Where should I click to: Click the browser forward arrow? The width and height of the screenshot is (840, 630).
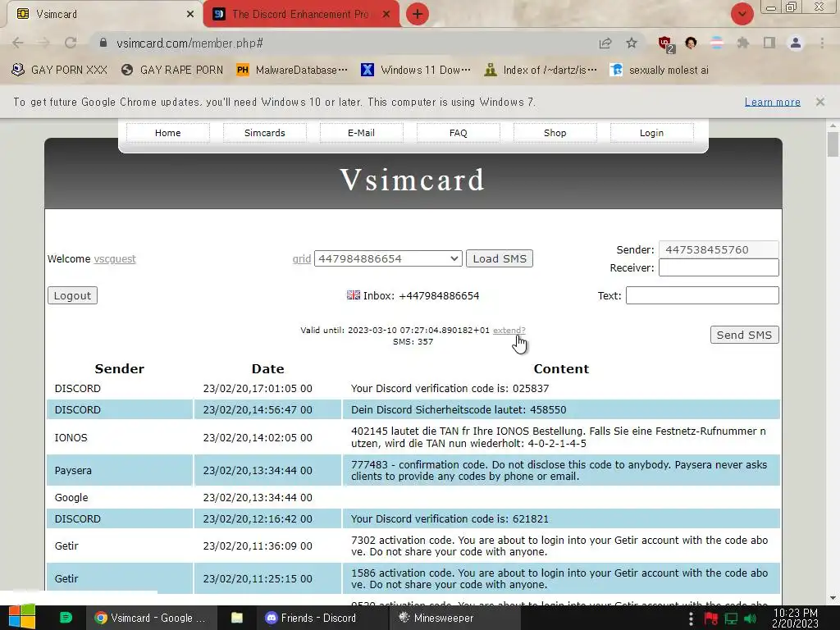44,43
